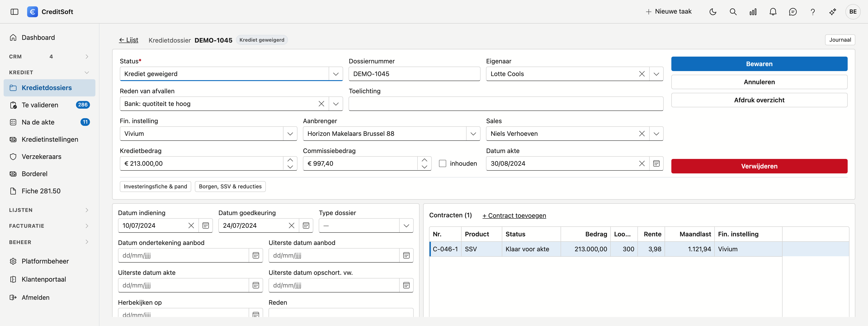The image size is (868, 326).
Task: Open calendar picker for Datum goedkeuring
Action: pyautogui.click(x=306, y=225)
